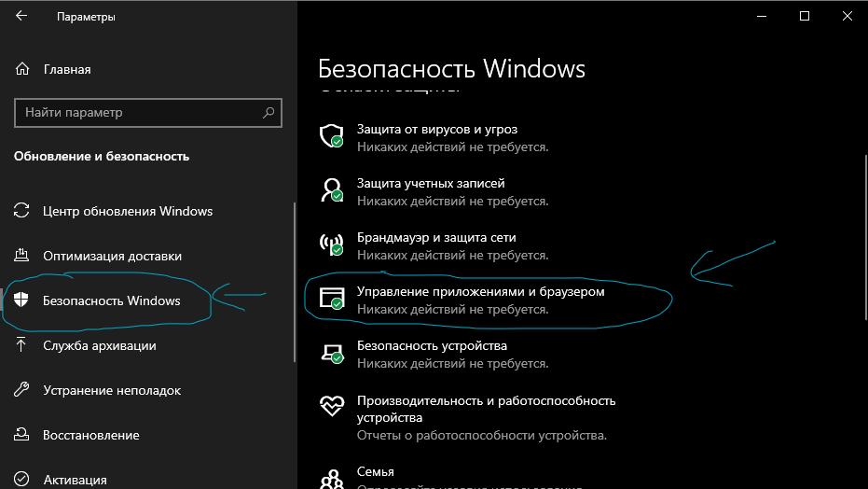
Task: Click the app and browser control window icon
Action: pos(332,299)
